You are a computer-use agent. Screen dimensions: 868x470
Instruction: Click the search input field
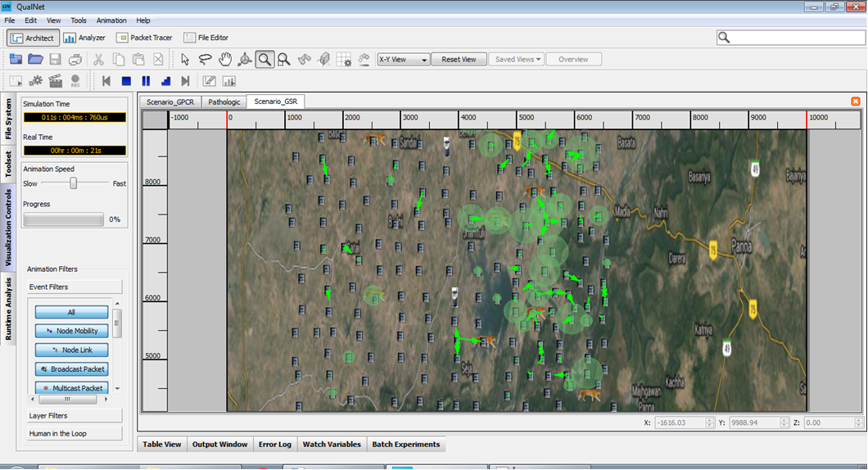pos(794,38)
